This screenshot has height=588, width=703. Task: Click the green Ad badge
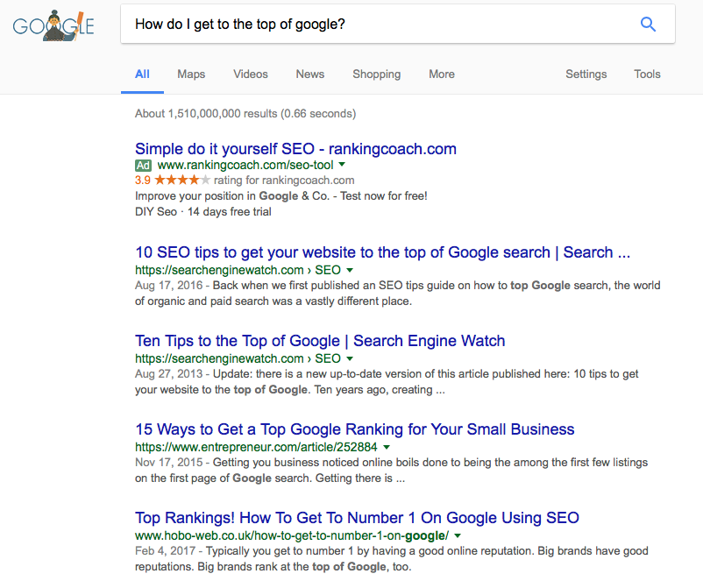tap(143, 166)
